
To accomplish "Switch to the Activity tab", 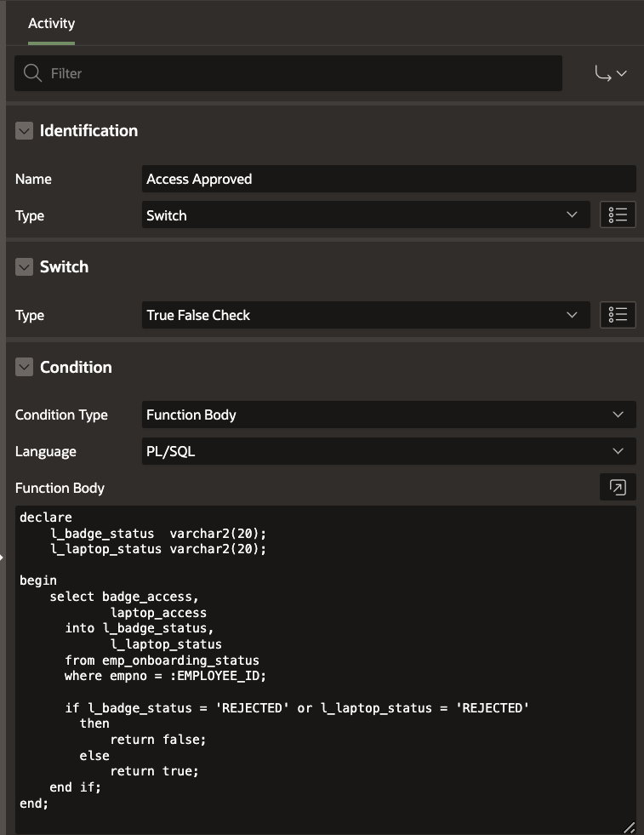I will pos(51,24).
